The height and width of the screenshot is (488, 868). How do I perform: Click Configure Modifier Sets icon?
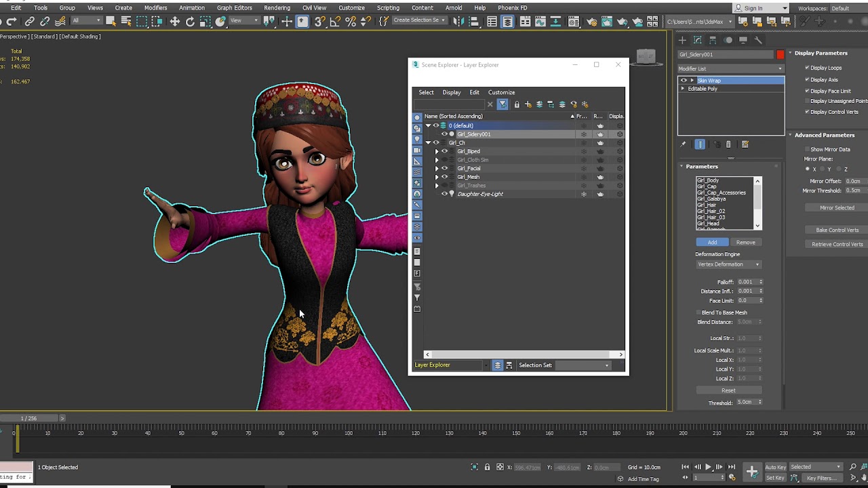click(745, 144)
